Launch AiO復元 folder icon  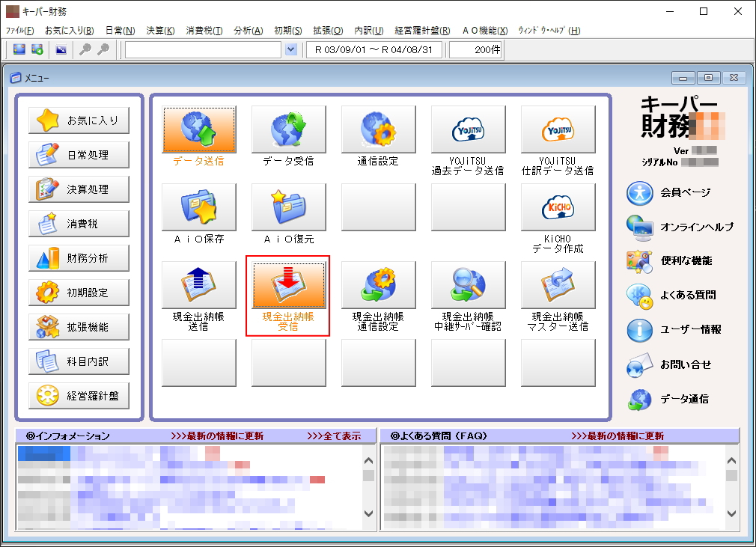coord(288,207)
